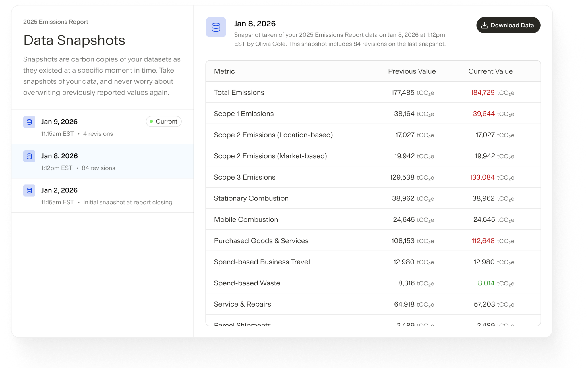Click the Current status badge
The width and height of the screenshot is (588, 368).
coord(164,122)
